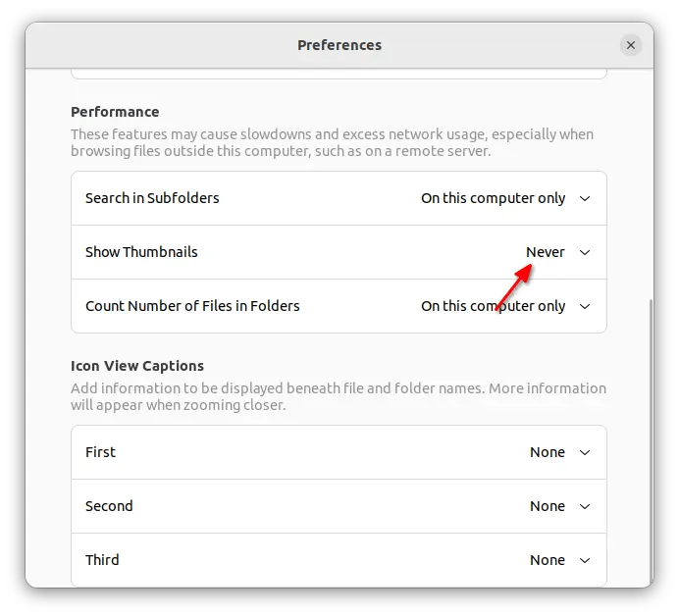Screen dimensions: 679x616
Task: Click the chevron arrow on Third caption row
Action: [585, 560]
